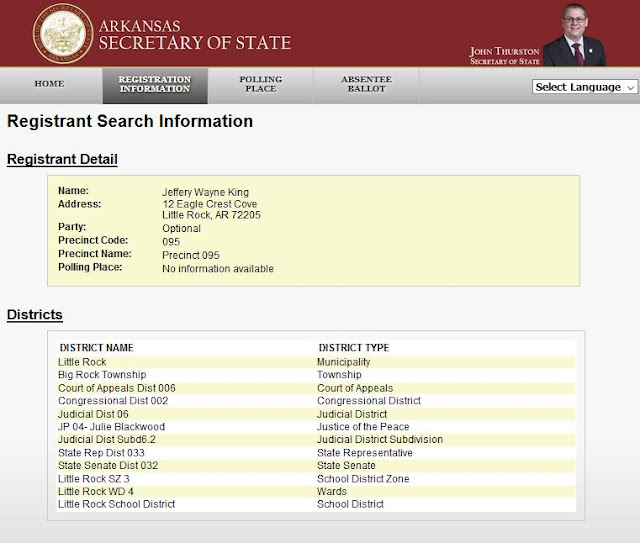
Task: Click Little Rock School District cell
Action: click(x=117, y=504)
